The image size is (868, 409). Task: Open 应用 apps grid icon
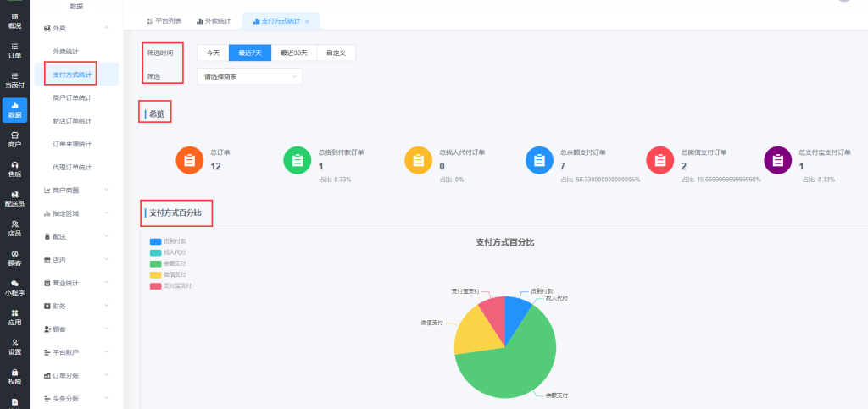point(14,317)
